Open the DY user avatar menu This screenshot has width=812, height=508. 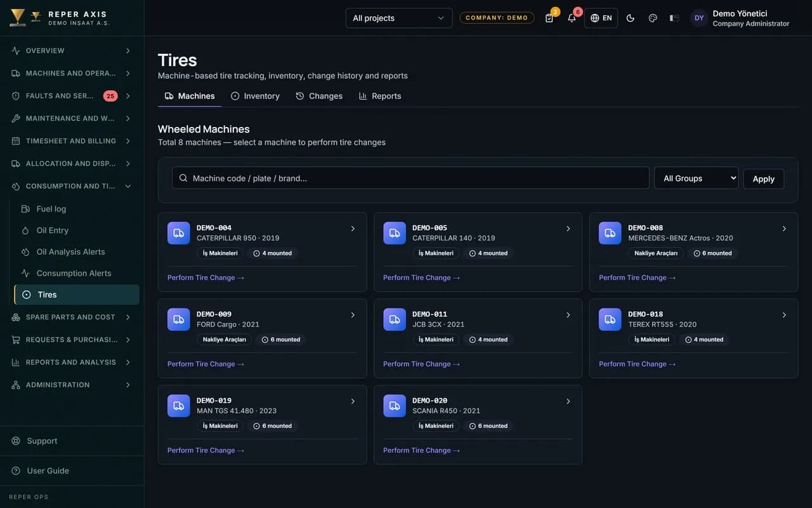coord(699,18)
